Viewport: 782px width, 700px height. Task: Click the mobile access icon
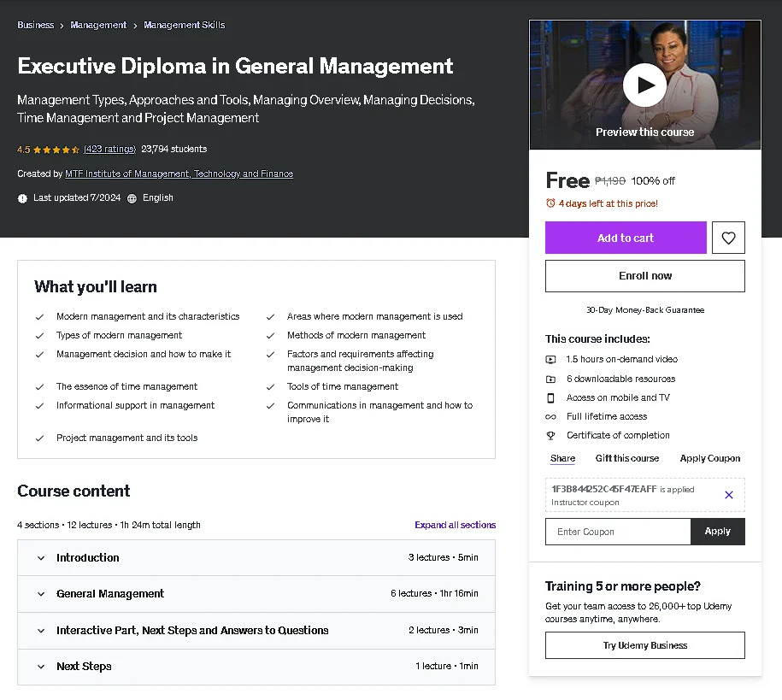[550, 398]
